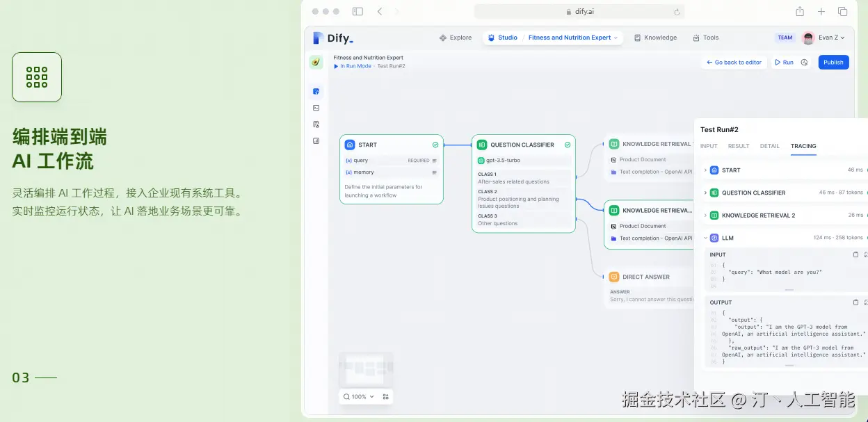The width and height of the screenshot is (868, 422).
Task: Open the logs sidebar icon
Action: [x=316, y=124]
